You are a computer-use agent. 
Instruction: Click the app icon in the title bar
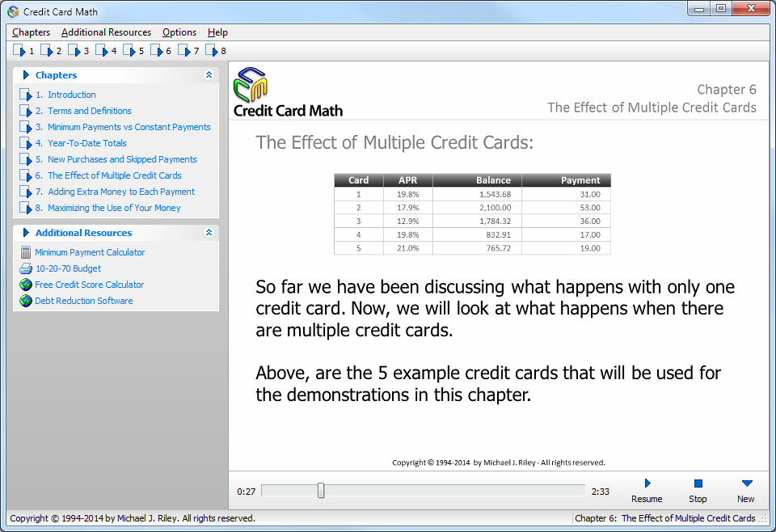tap(14, 11)
